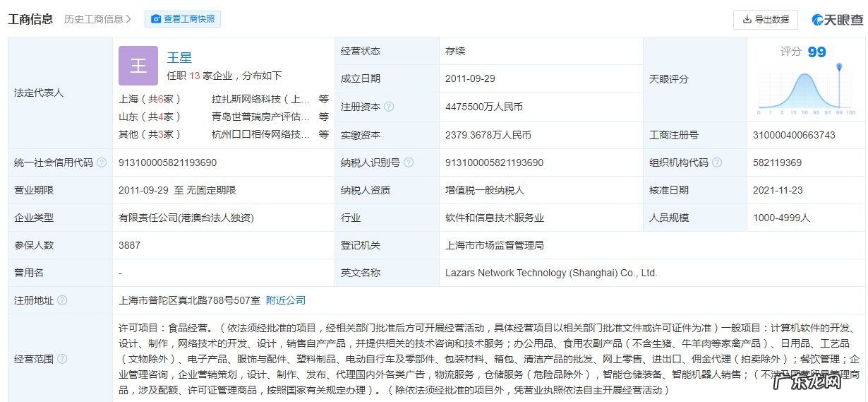Click help icon next to 统一社会信用代码
This screenshot has height=402, width=868.
click(102, 162)
